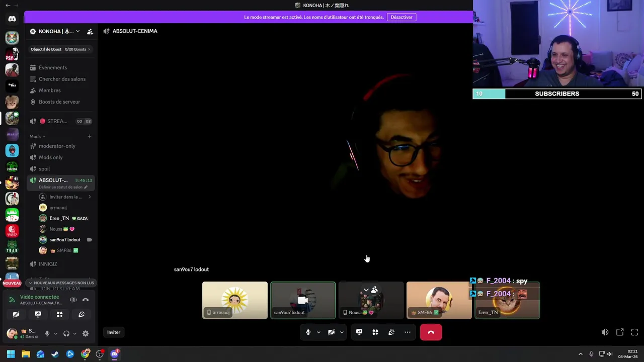The image size is (644, 362).
Task: Focus the SMF86 participant tile
Action: [x=439, y=300]
